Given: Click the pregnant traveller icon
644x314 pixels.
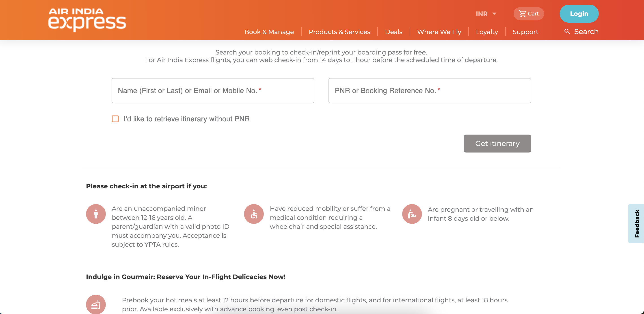Looking at the screenshot, I should click(x=412, y=214).
